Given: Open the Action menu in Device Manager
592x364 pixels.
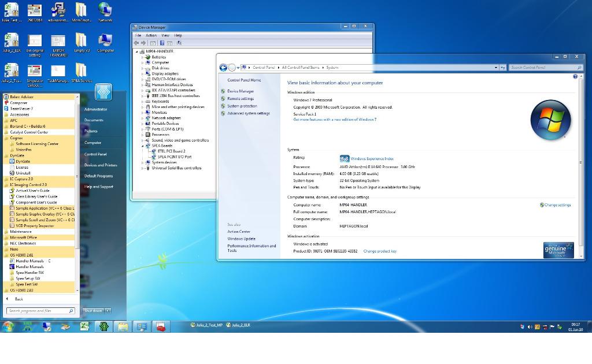Looking at the screenshot, I should pyautogui.click(x=151, y=35).
